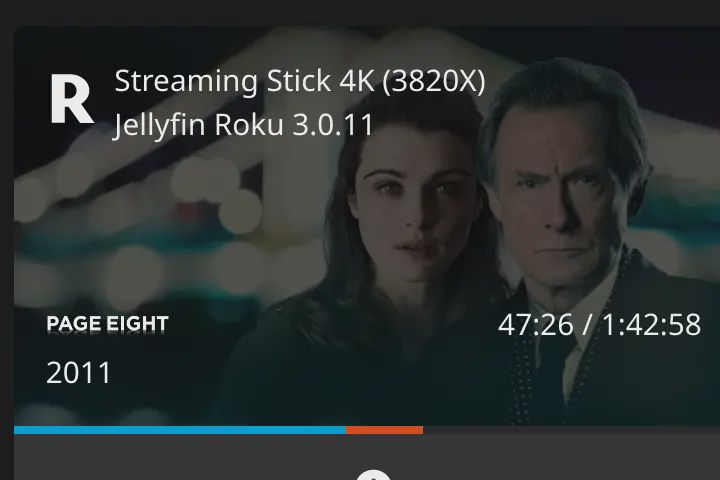Click the blue played portion of progress bar
This screenshot has height=480, width=720.
[180, 430]
